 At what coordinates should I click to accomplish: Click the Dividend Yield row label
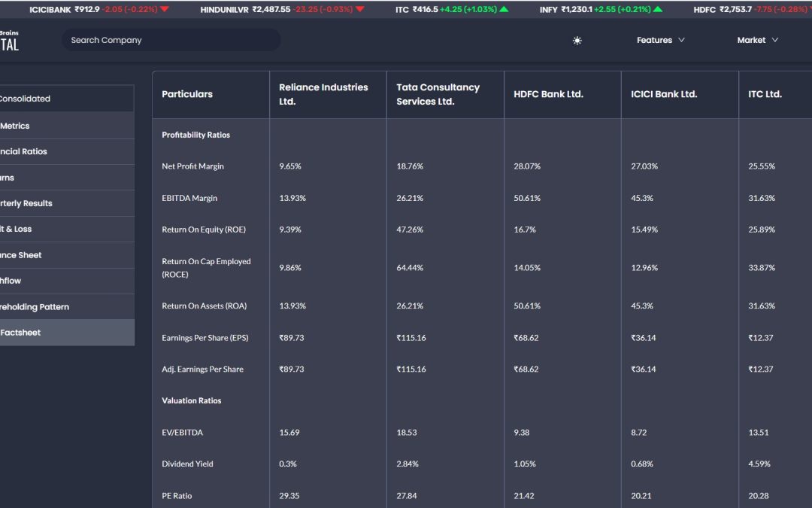(x=187, y=464)
